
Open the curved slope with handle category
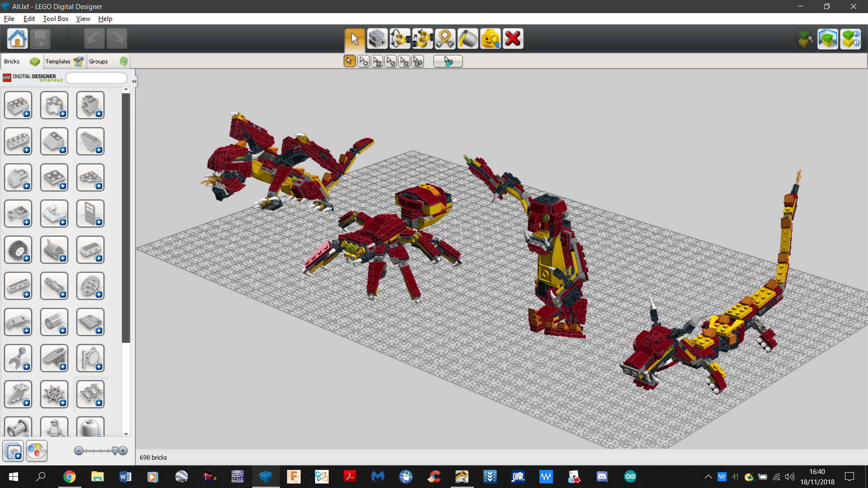[54, 358]
